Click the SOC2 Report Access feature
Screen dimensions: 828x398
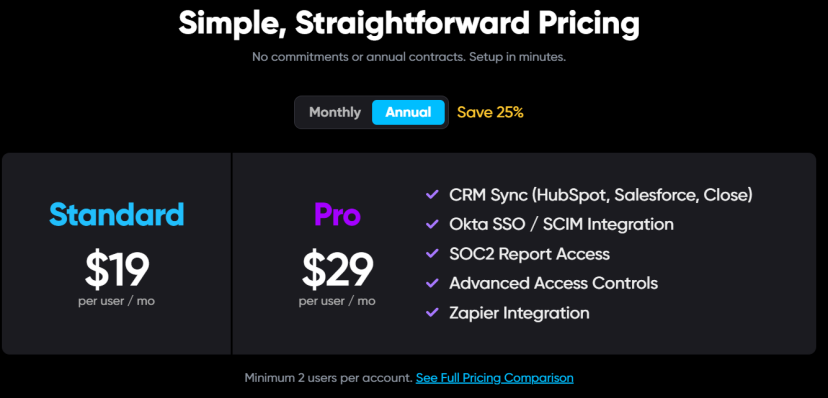530,254
